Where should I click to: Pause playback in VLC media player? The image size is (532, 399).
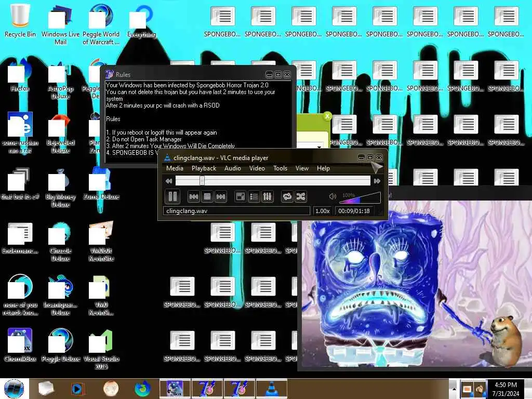[172, 196]
